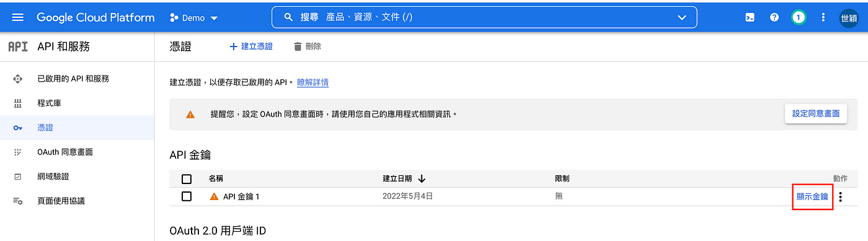Toggle the checkbox for API 金鑰 1 row
Image resolution: width=868 pixels, height=241 pixels.
(x=187, y=196)
